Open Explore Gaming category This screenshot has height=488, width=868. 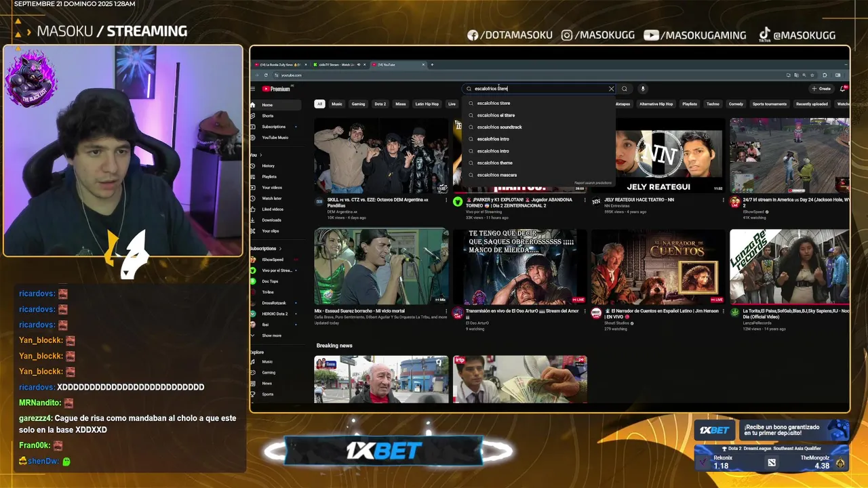pyautogui.click(x=275, y=373)
